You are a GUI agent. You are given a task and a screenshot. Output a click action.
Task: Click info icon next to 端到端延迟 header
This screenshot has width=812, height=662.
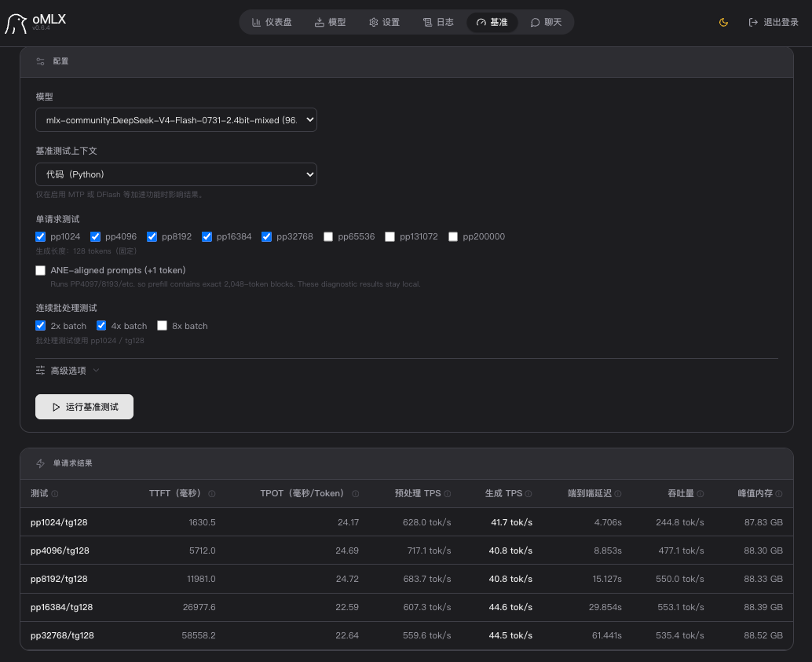[618, 494]
